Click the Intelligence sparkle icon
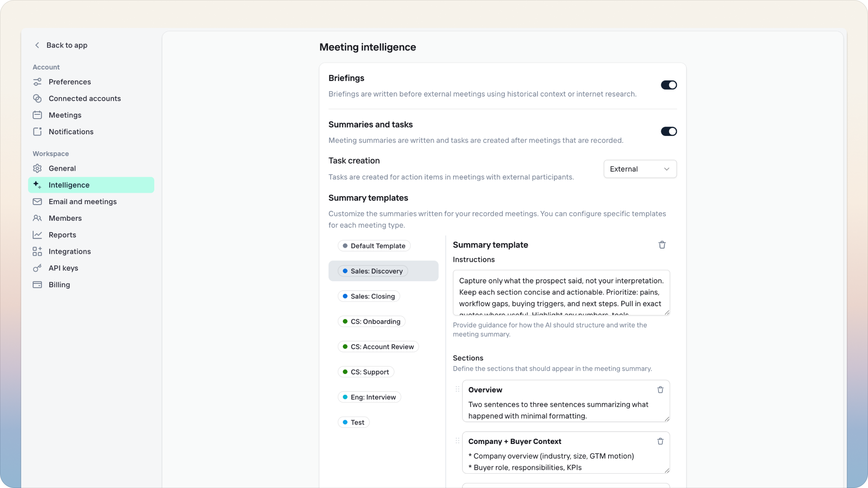 coord(37,185)
